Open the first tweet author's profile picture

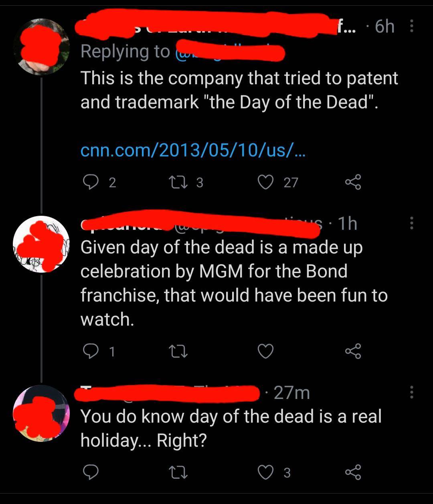coord(42,47)
